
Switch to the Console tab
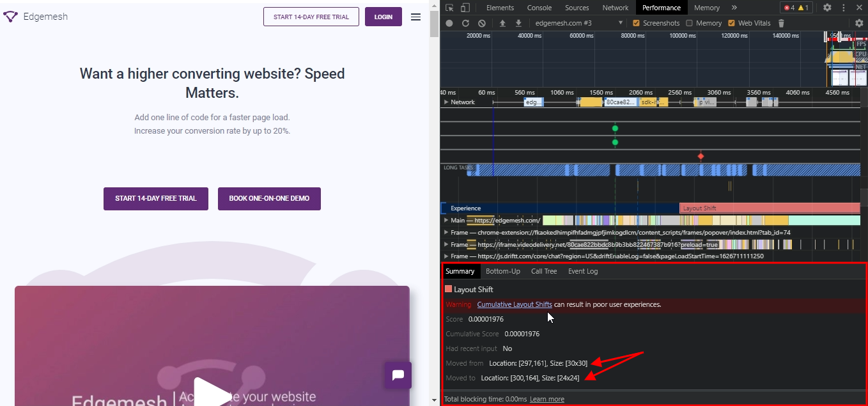click(539, 8)
